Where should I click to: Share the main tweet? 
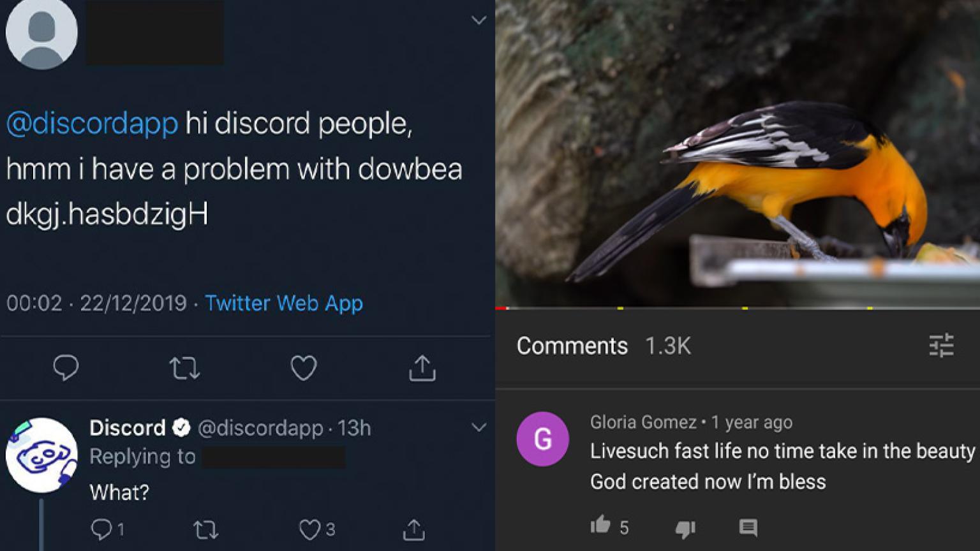coord(422,368)
